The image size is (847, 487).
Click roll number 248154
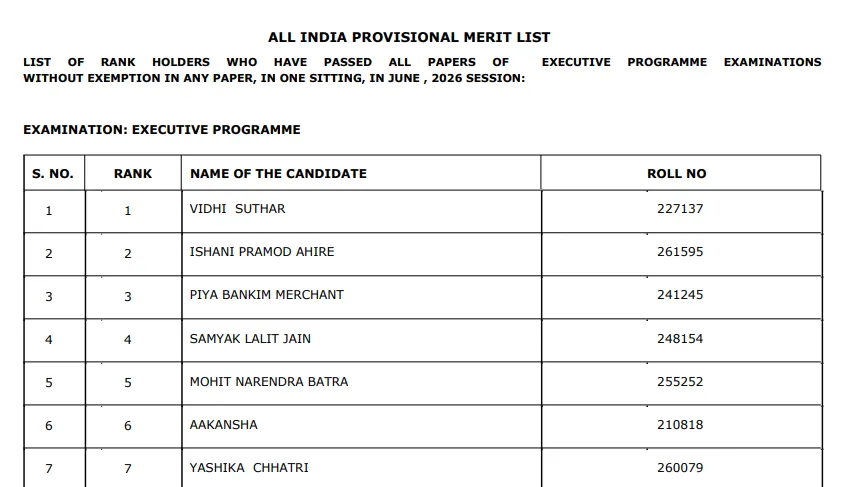point(680,339)
